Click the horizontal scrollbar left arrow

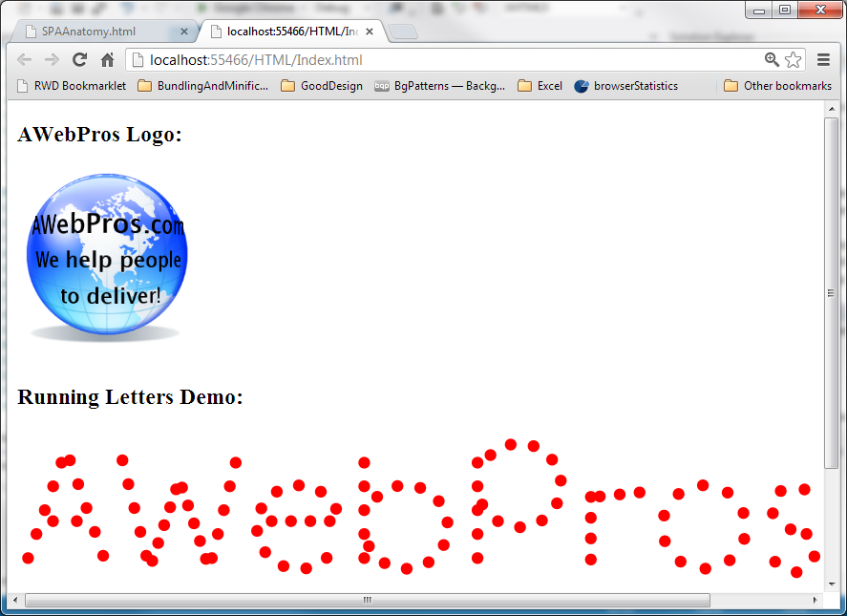15,600
